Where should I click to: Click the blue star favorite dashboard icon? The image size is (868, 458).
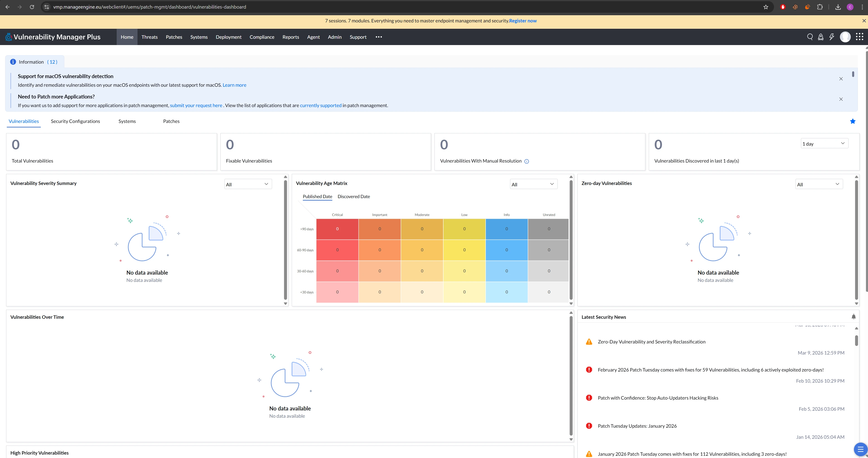coord(853,121)
